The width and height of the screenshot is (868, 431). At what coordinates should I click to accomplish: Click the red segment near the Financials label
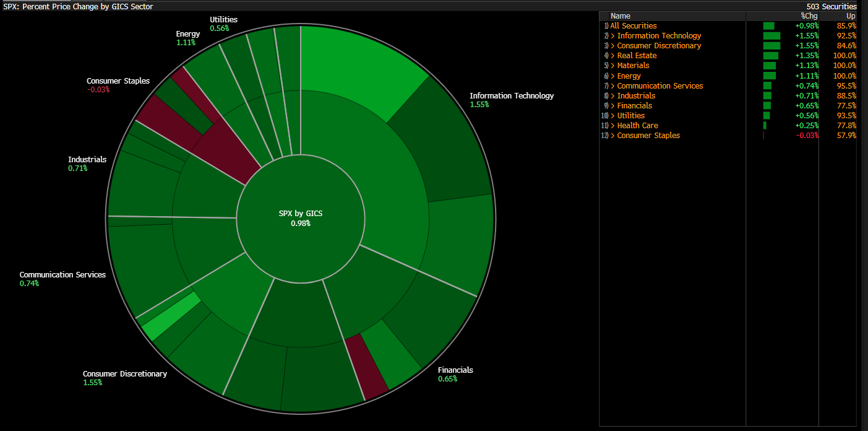click(367, 367)
